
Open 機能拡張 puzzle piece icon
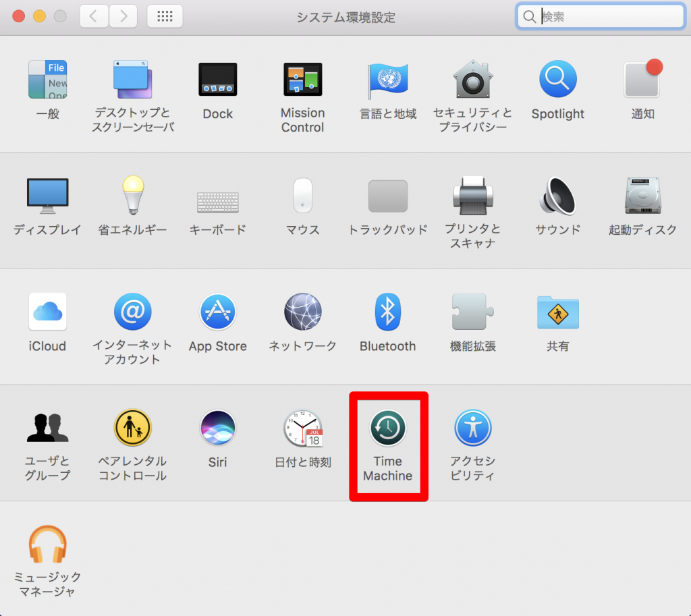(x=473, y=312)
